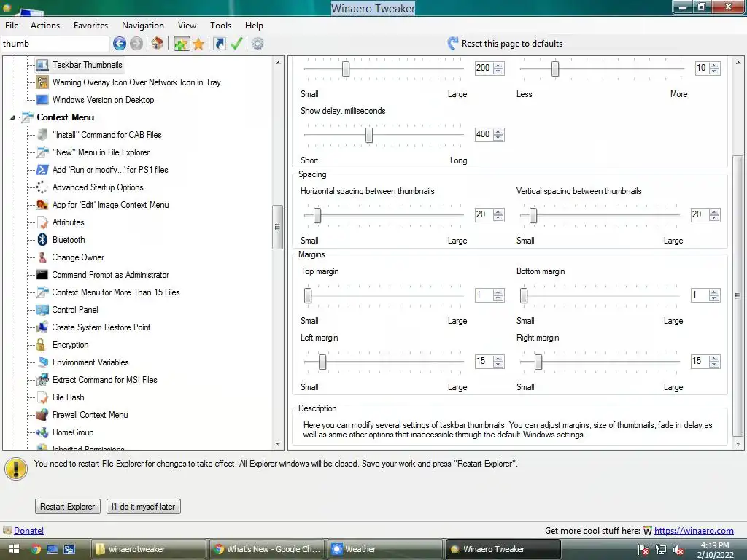Open the Tools menu
747x560 pixels.
[x=220, y=26]
